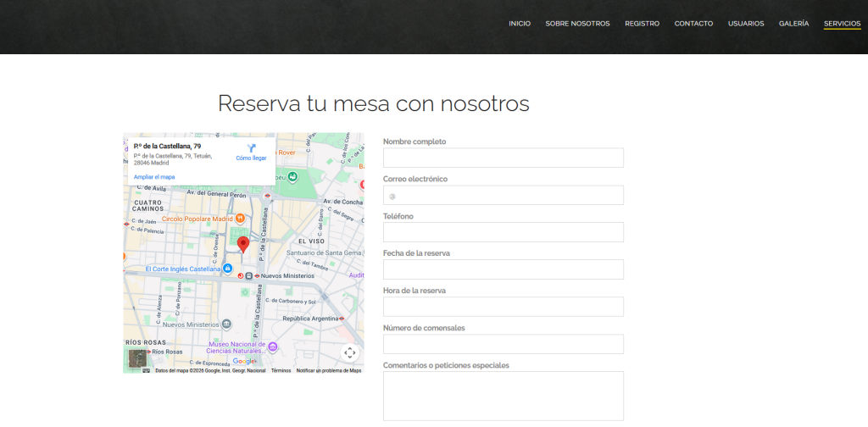Open the Contacto menu item
The width and height of the screenshot is (868, 427).
click(693, 24)
